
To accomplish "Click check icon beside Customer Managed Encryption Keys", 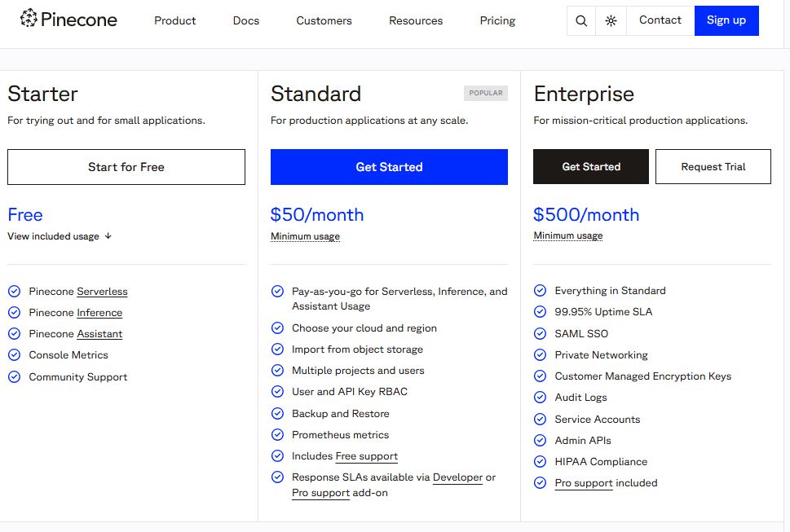I will click(x=540, y=376).
